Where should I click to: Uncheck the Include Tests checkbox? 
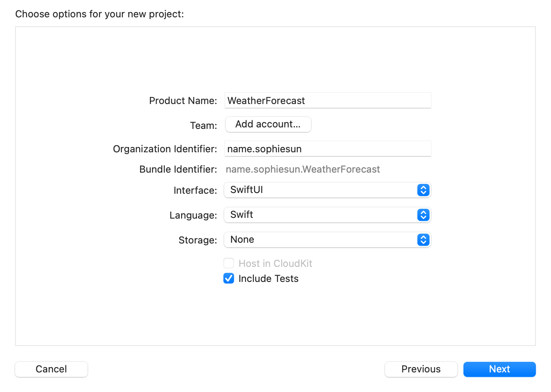click(x=229, y=279)
